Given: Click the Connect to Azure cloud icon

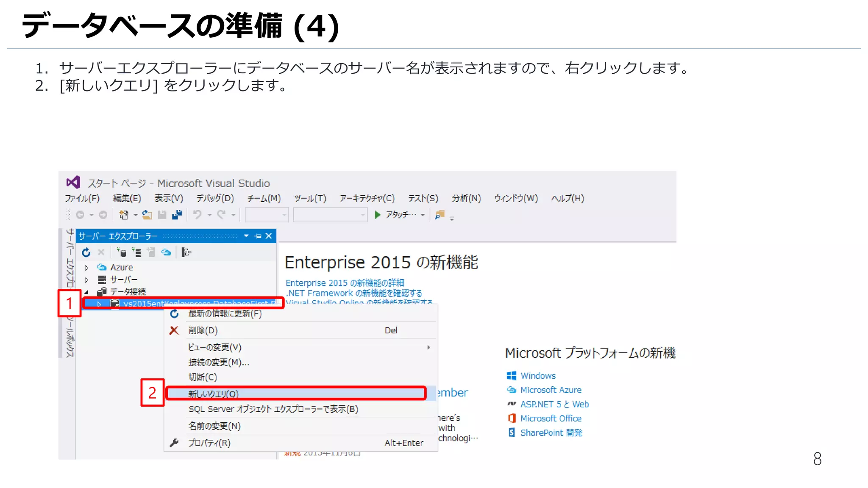Looking at the screenshot, I should click(x=166, y=252).
